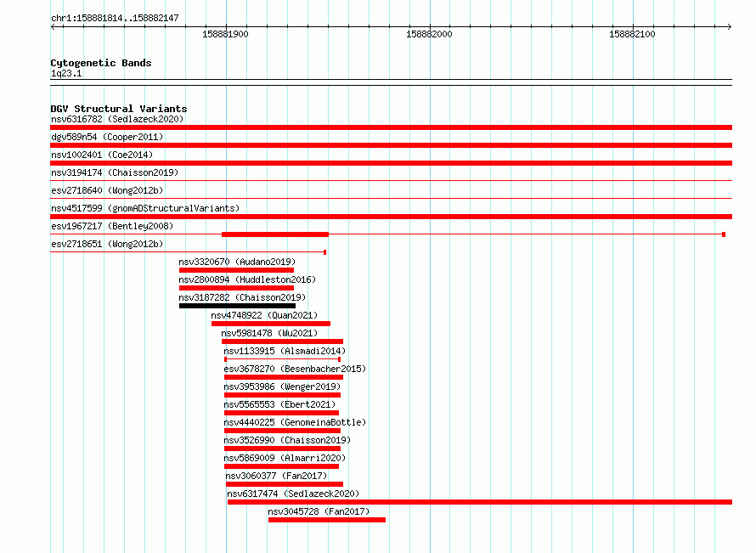Click the left arrow of the ruler
Image resolution: width=756 pixels, height=553 pixels.
tap(53, 26)
